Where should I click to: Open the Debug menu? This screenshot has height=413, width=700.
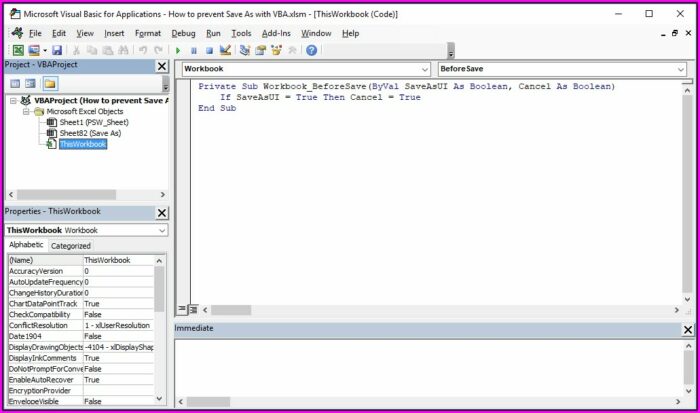(x=183, y=33)
